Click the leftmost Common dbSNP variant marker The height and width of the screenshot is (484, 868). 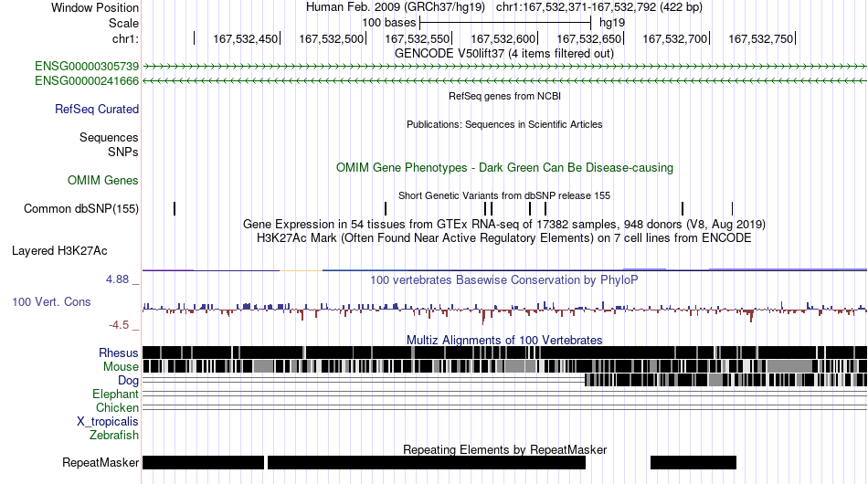175,208
